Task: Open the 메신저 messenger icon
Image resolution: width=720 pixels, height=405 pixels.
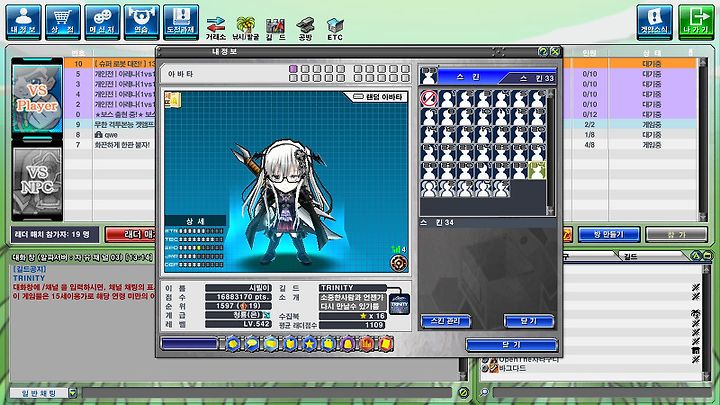Action: tap(102, 22)
